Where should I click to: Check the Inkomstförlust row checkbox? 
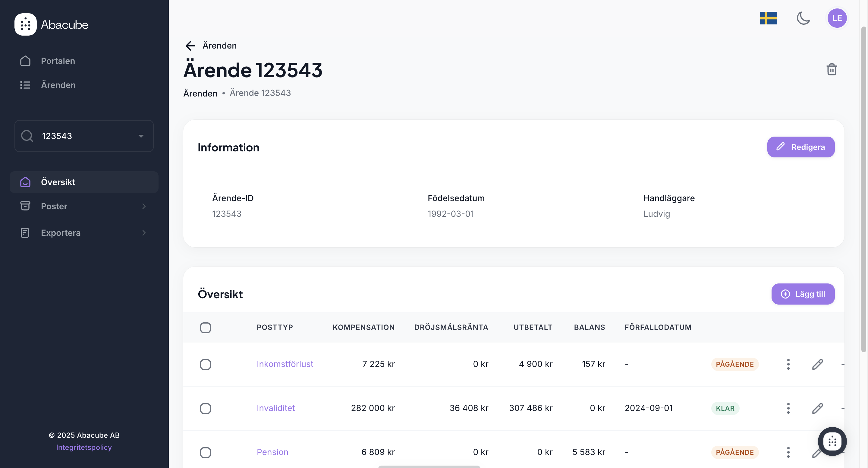coord(205,364)
